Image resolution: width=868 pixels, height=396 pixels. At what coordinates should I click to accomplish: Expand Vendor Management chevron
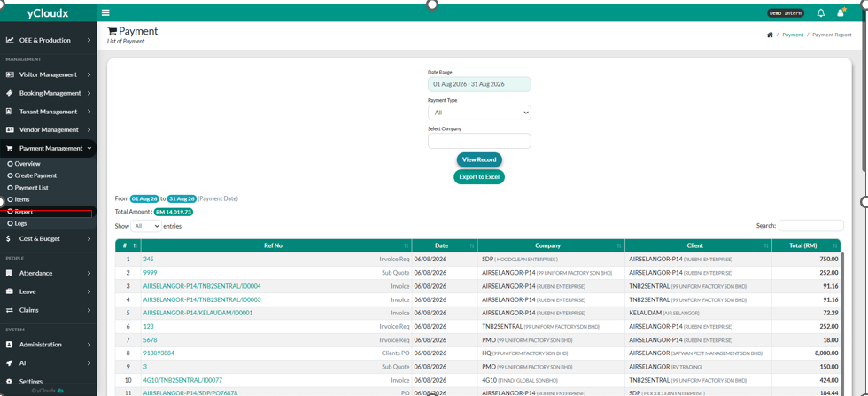[89, 129]
